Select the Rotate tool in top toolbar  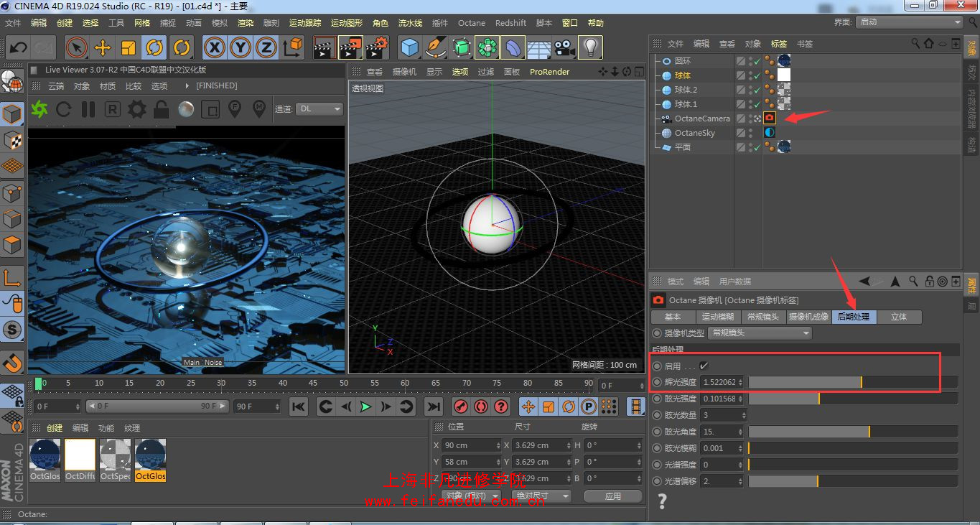pyautogui.click(x=154, y=48)
